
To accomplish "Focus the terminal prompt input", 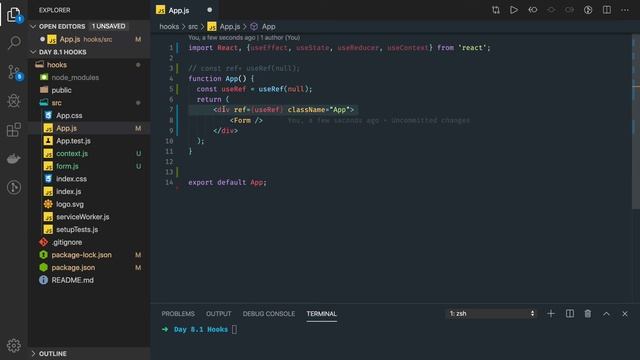I will point(234,329).
